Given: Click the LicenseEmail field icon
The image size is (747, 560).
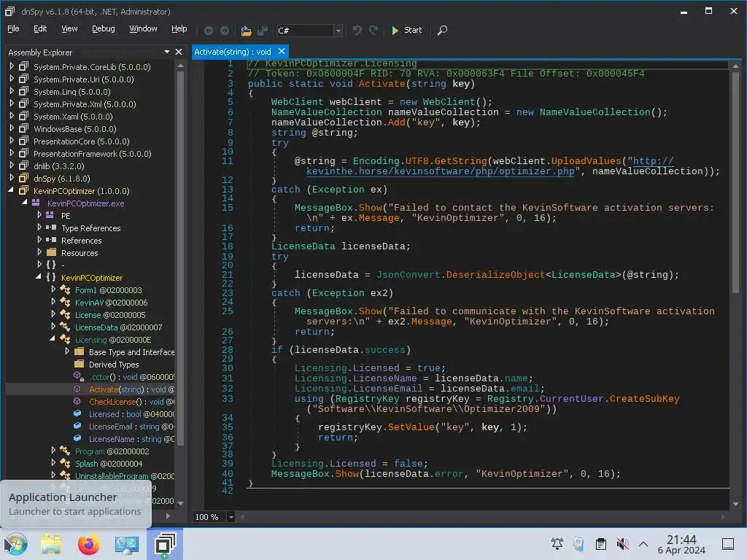Looking at the screenshot, I should pos(77,426).
